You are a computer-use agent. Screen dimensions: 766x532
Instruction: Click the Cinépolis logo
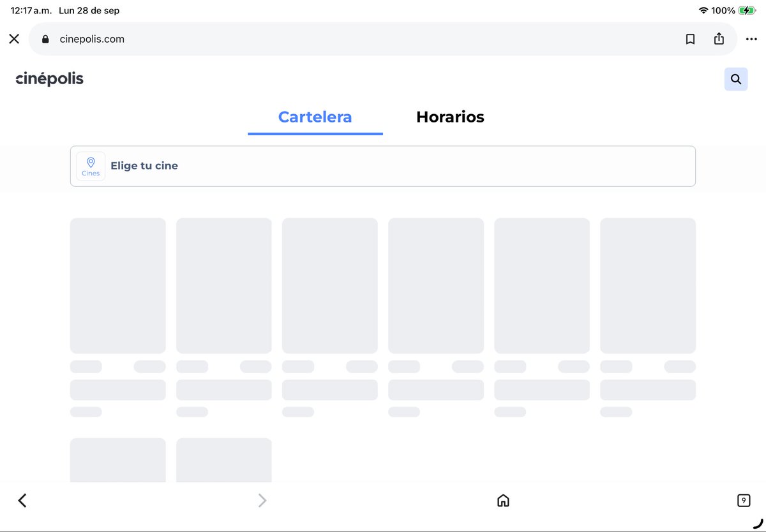point(50,79)
